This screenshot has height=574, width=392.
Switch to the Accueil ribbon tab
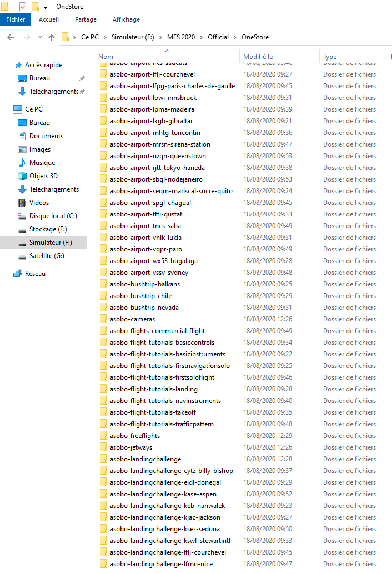(49, 19)
